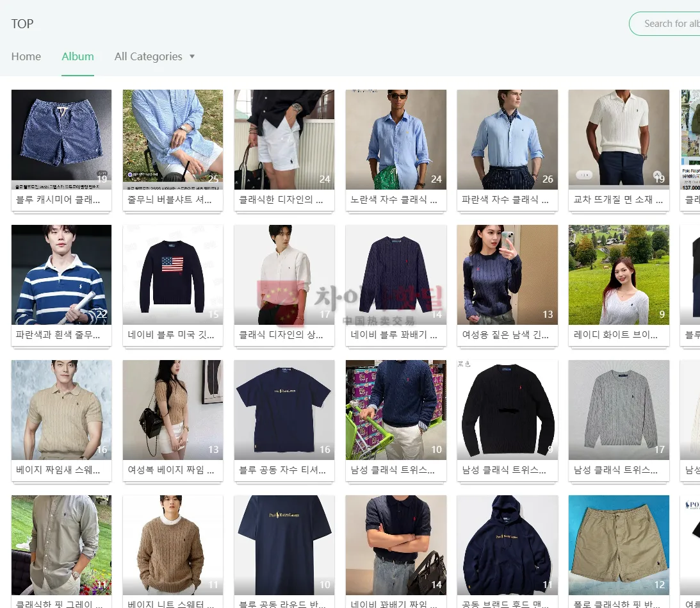Click the title '블루 캐시미어 클래...'
Viewport: 700px width, 608px height.
click(x=58, y=200)
